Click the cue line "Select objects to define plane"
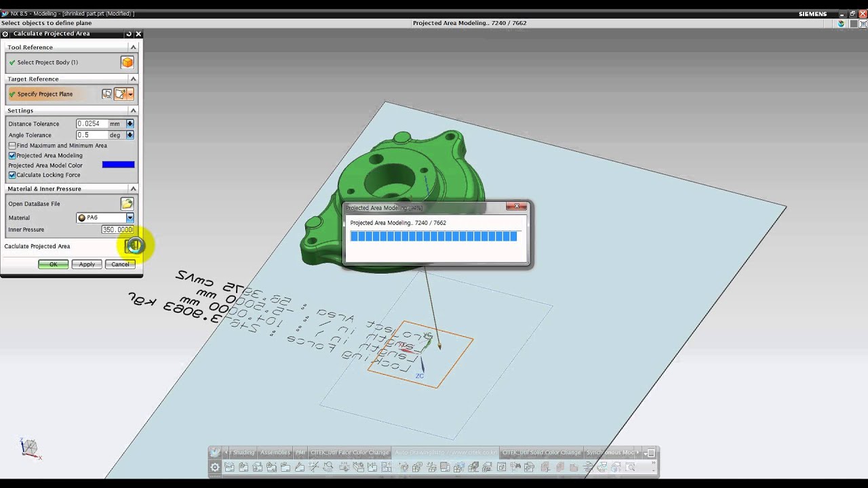The image size is (868, 488). (x=46, y=23)
